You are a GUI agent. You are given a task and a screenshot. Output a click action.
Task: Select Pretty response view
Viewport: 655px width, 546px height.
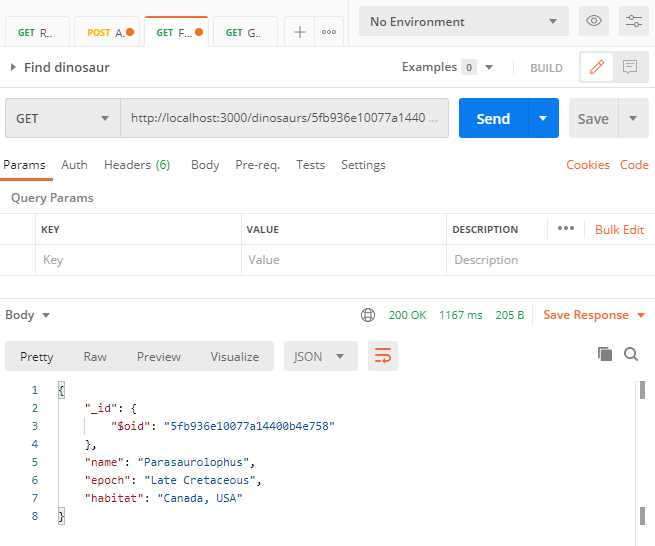[x=37, y=356]
